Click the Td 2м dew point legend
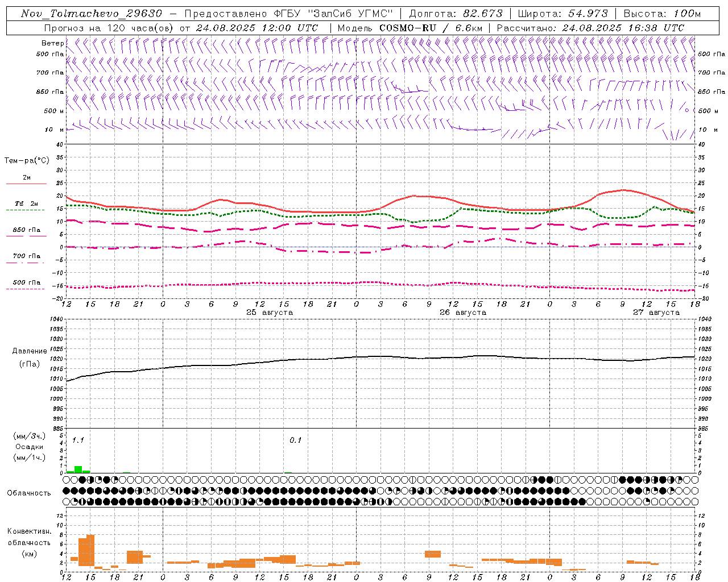 pyautogui.click(x=27, y=203)
